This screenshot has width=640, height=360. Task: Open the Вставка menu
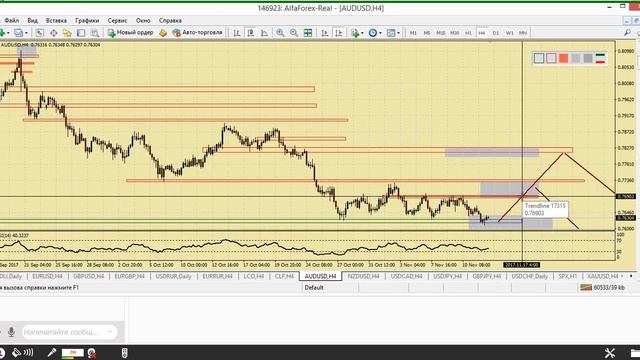point(56,20)
